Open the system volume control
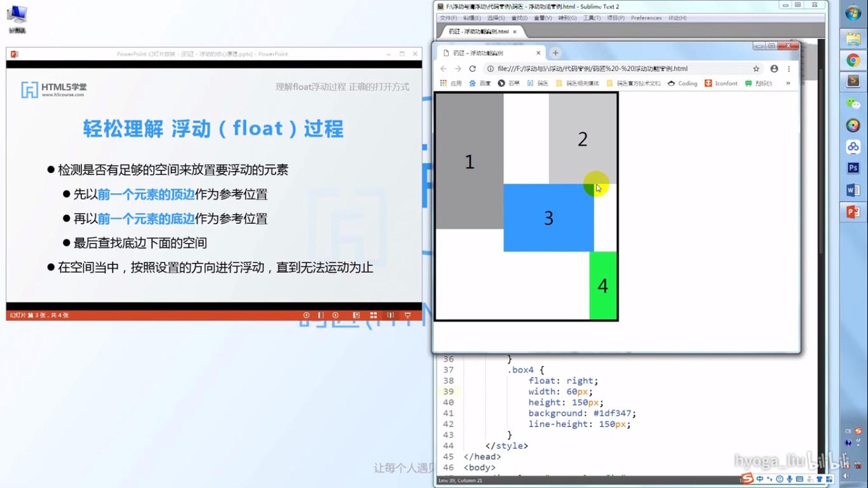868x488 pixels. tap(846, 476)
